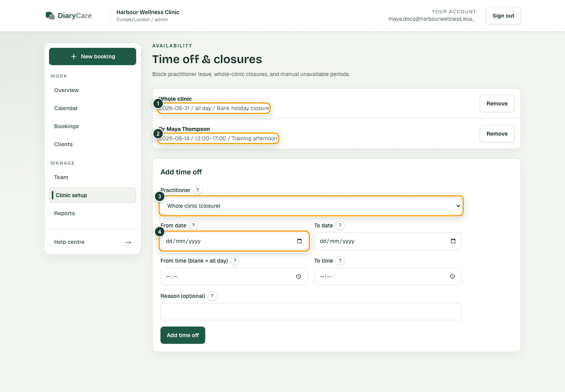Viewport: 565px width, 392px height.
Task: Click the 'Time off & closures' heading
Action: coord(207,59)
